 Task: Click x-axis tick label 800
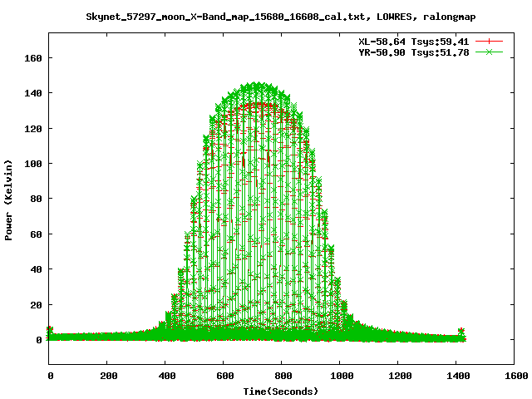pos(283,376)
